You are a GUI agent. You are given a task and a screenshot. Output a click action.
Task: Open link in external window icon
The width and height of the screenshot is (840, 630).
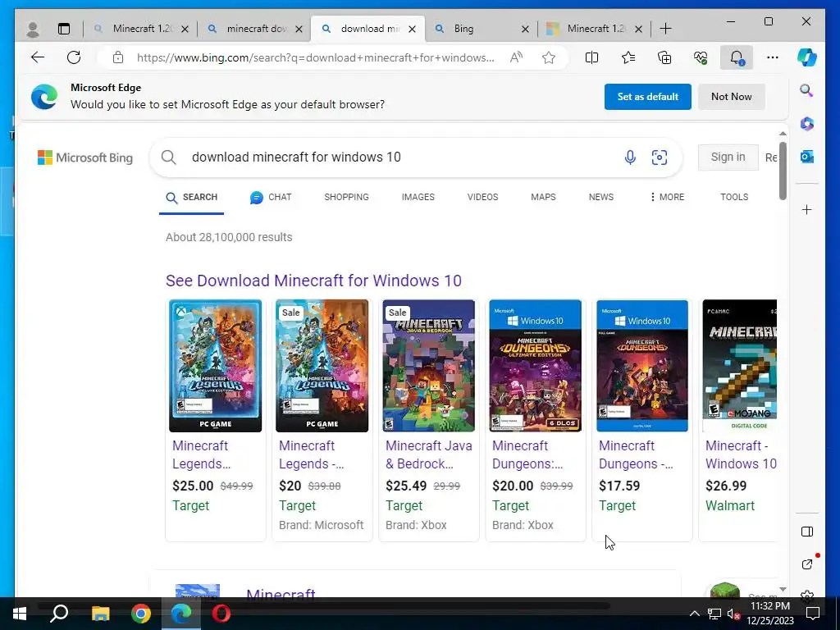(807, 564)
